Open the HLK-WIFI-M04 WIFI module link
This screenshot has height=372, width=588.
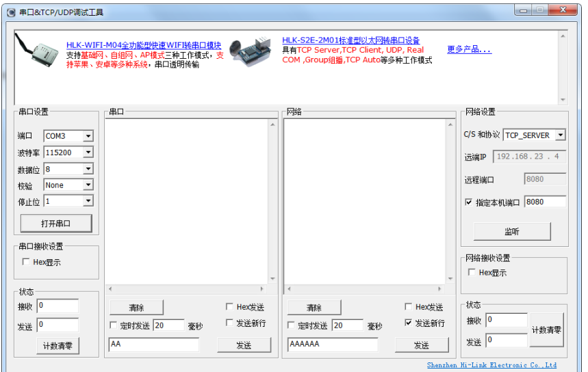pyautogui.click(x=143, y=45)
